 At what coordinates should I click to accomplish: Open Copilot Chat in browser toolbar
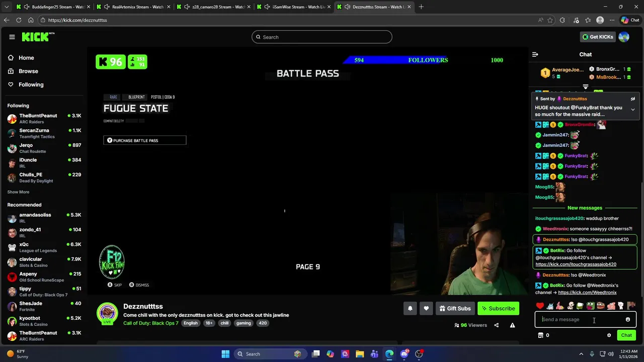[630, 20]
